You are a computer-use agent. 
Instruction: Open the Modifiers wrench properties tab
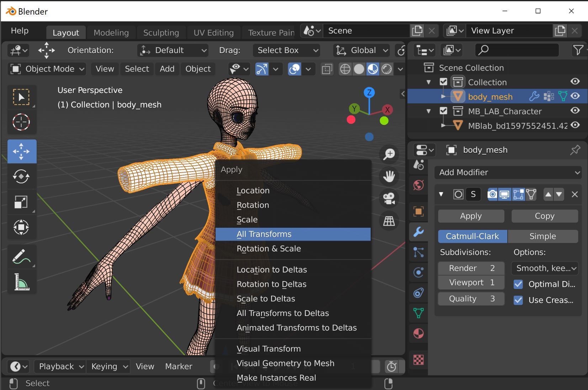(419, 232)
